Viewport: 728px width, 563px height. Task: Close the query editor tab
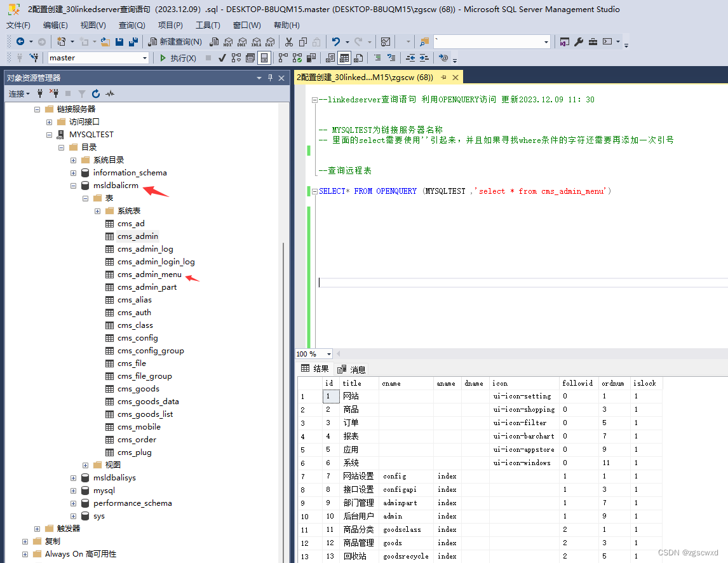(x=455, y=78)
